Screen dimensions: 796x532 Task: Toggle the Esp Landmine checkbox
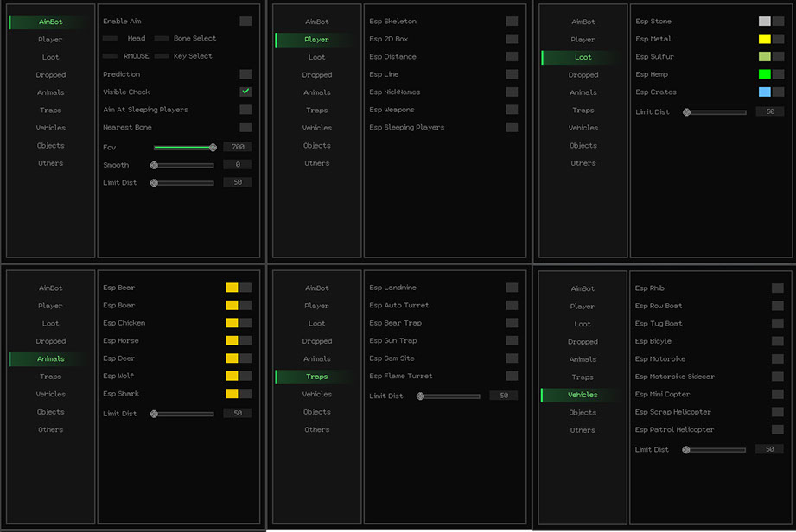512,288
